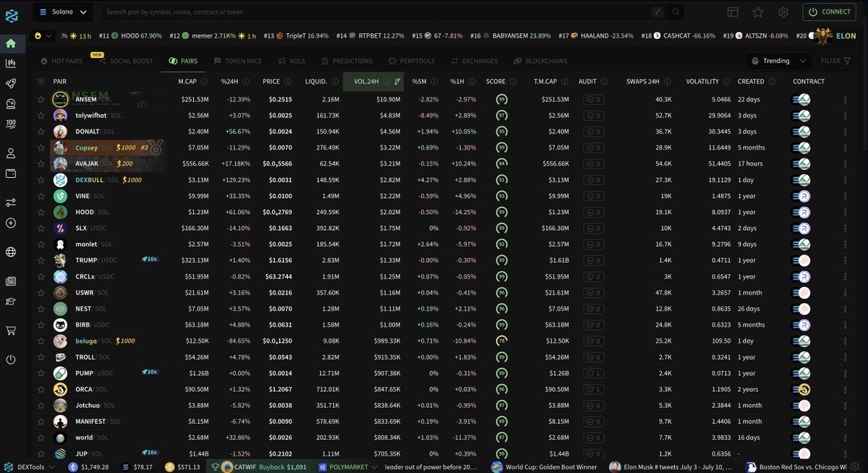Screen dimensions: 868x473
Task: Star the TRUMP / USDC pair
Action: pyautogui.click(x=41, y=260)
